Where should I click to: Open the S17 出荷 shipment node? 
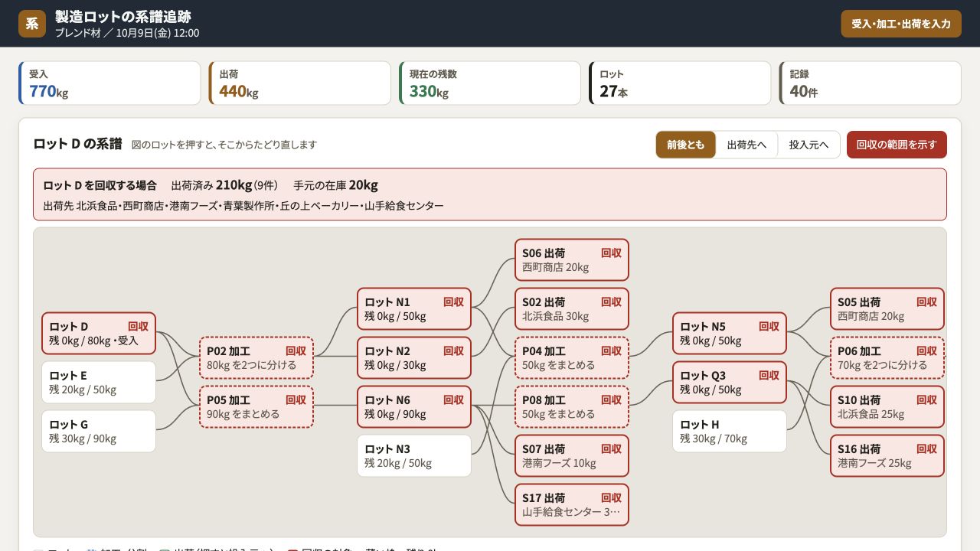572,504
